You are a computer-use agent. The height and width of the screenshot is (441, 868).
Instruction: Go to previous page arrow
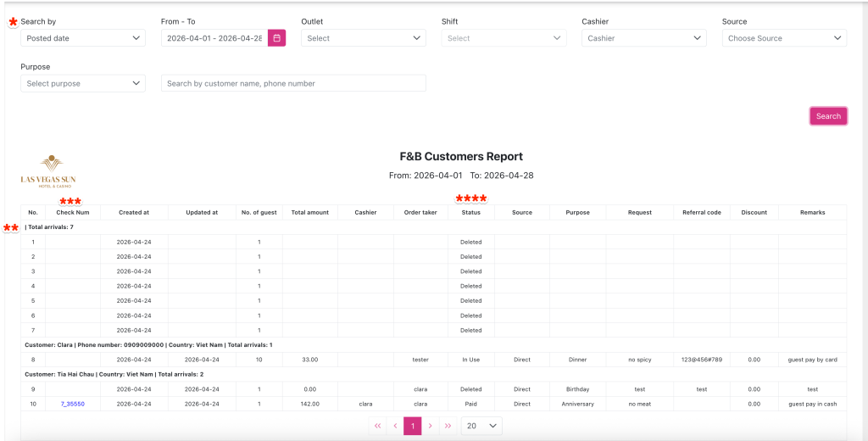[x=395, y=426]
